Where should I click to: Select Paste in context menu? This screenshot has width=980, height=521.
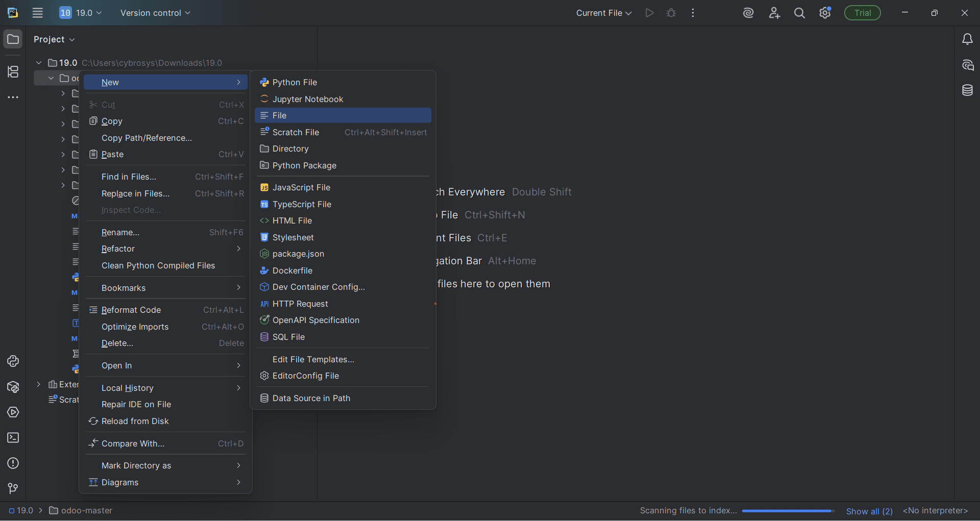(x=165, y=154)
